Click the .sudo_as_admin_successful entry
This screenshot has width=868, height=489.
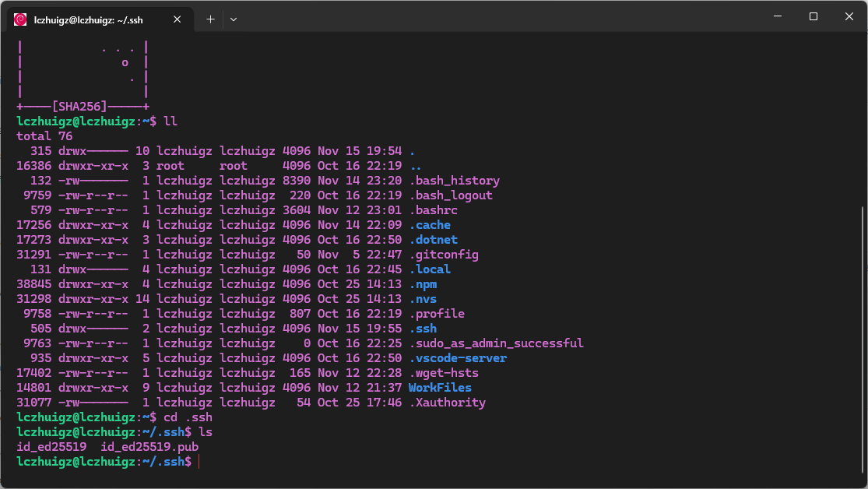coord(496,343)
